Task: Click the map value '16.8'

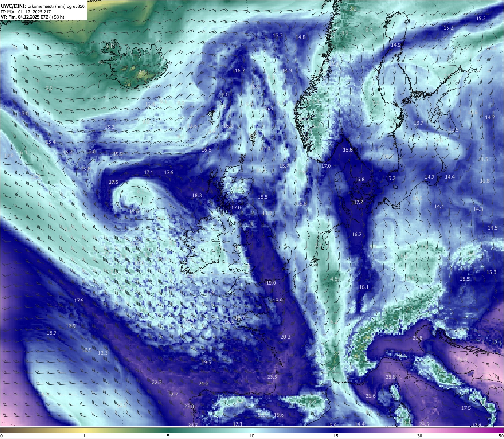Action: point(359,179)
